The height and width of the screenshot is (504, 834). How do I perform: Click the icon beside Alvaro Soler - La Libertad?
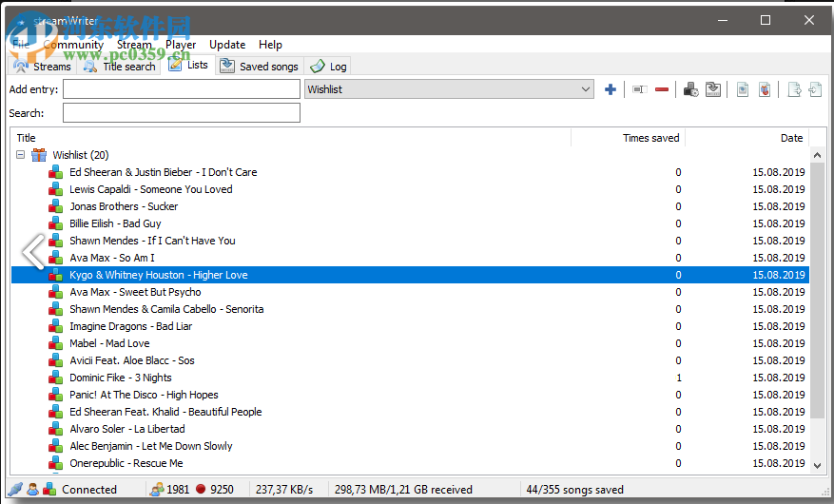(56, 429)
